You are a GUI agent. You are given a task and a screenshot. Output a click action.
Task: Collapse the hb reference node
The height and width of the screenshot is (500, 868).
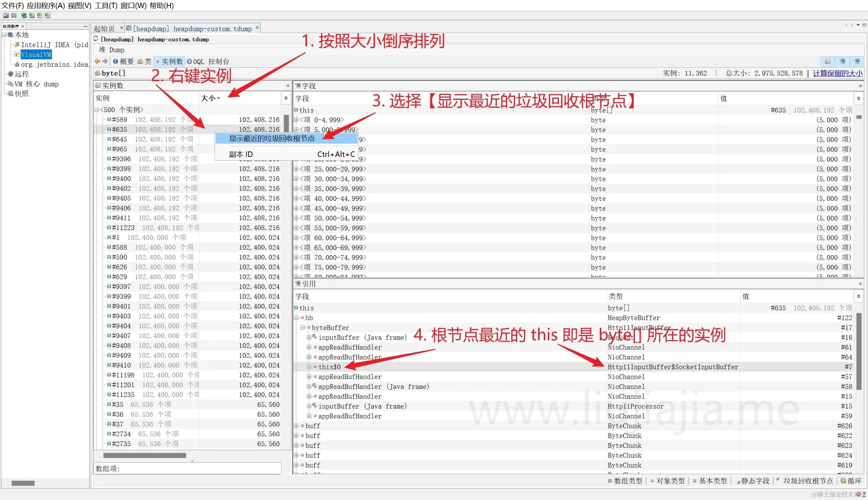pyautogui.click(x=296, y=318)
